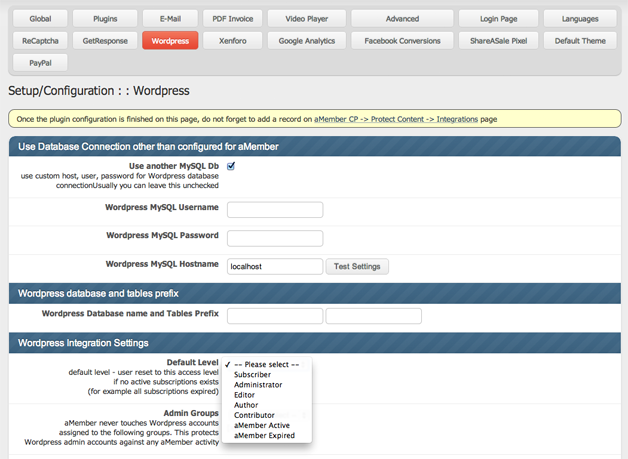Click the Test Settings button

click(357, 266)
